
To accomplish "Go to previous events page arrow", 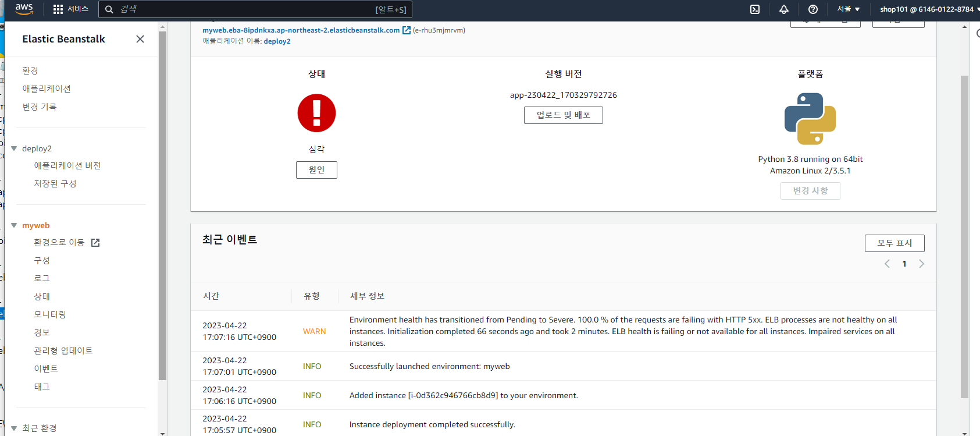I will 887,264.
